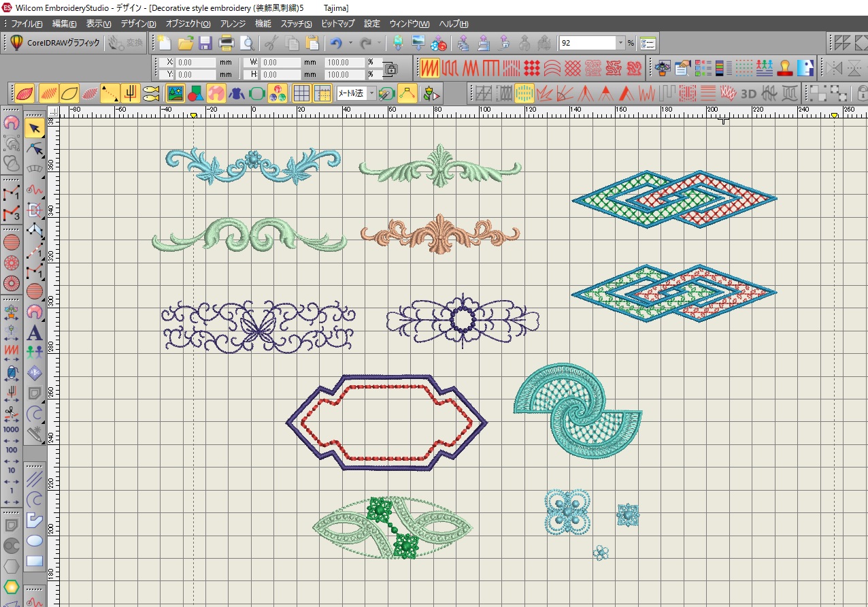Screen dimensions: 868x607
Task: Open the 編集 menu
Action: tap(64, 24)
